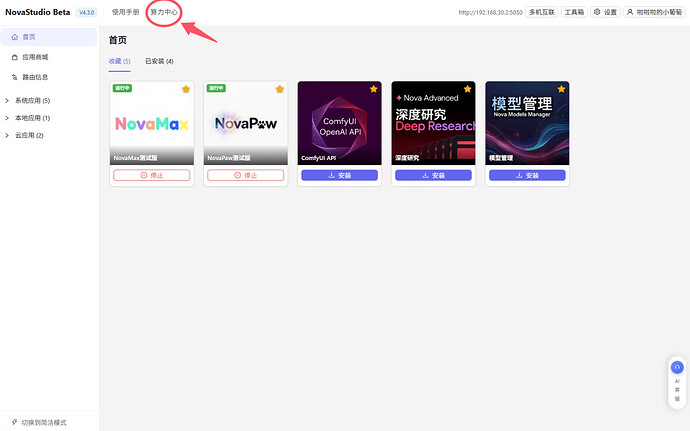Click the http://192.168.30.2:5050 address

[x=490, y=12]
